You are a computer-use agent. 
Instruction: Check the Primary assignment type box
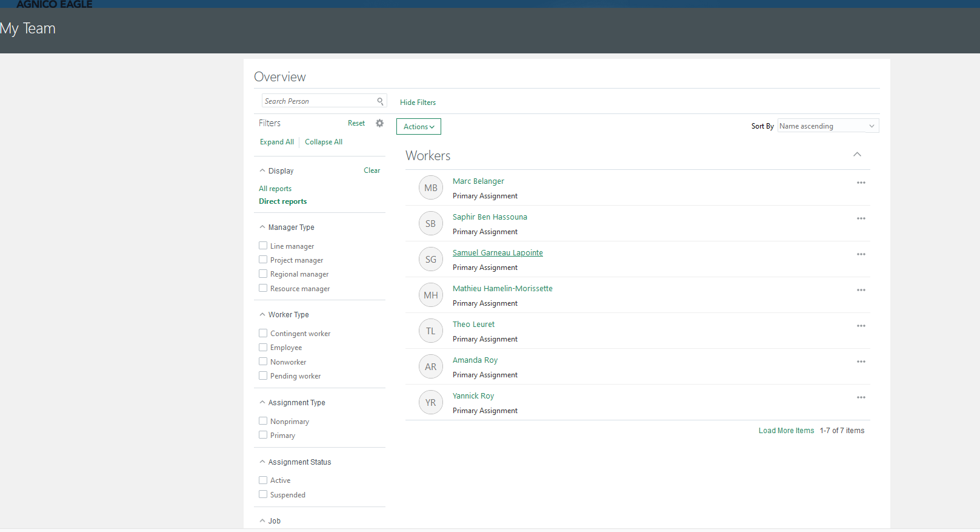point(263,435)
